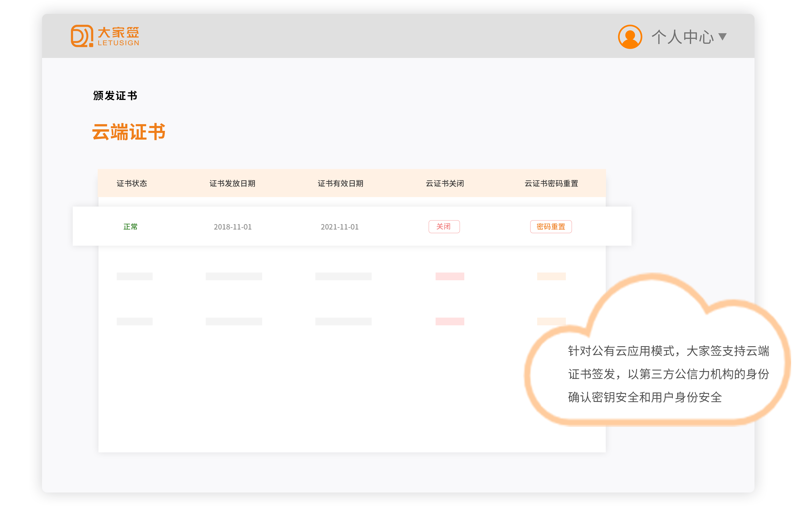
Task: Click the 证书状态 column header
Action: pos(132,183)
